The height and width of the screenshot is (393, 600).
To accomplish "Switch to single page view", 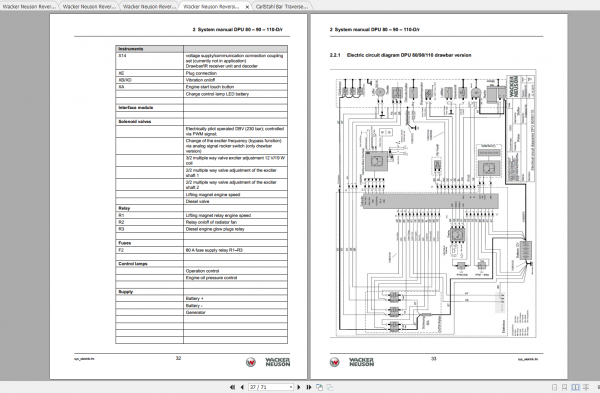I will pos(554,387).
